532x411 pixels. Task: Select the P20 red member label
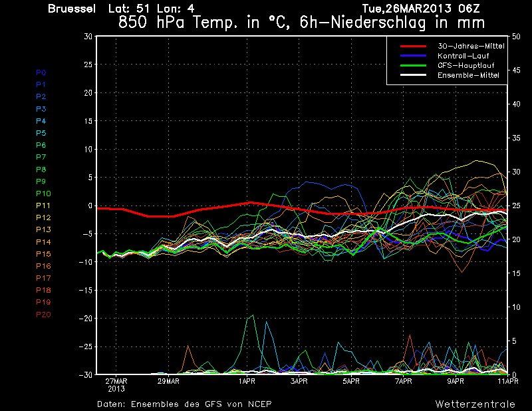point(43,315)
